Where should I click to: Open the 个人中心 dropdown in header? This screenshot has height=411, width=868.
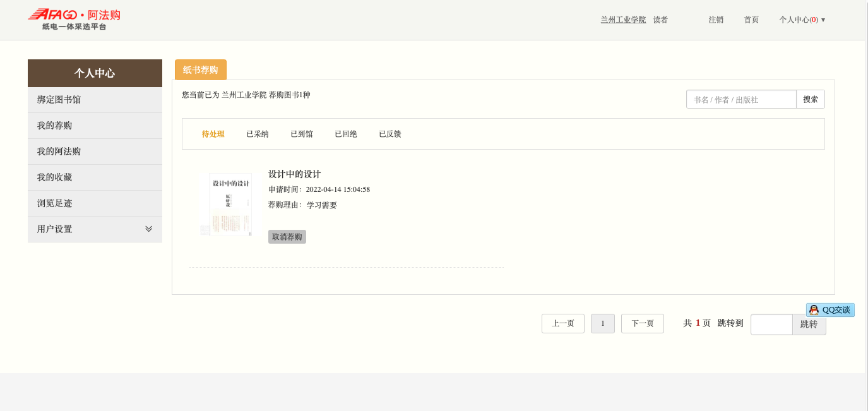[x=802, y=20]
